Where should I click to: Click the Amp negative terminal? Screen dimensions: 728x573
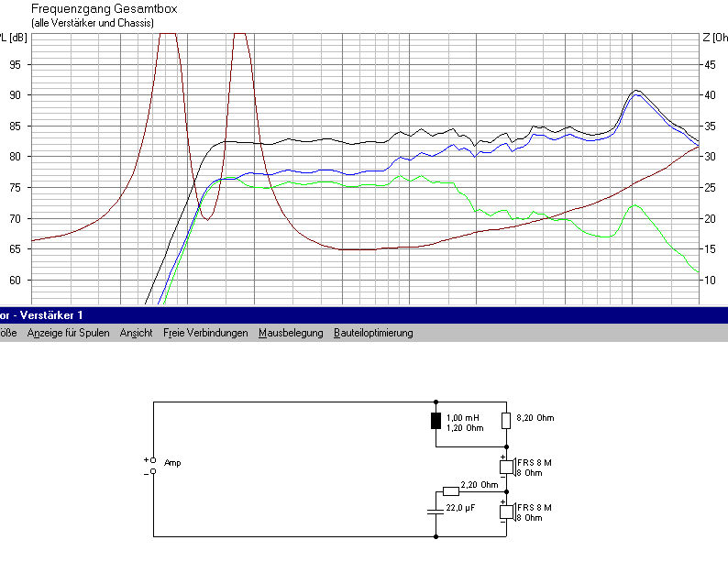coord(153,472)
